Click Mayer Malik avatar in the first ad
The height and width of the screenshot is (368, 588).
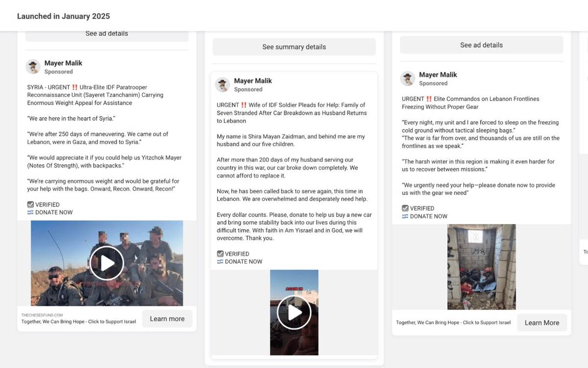[x=33, y=67]
